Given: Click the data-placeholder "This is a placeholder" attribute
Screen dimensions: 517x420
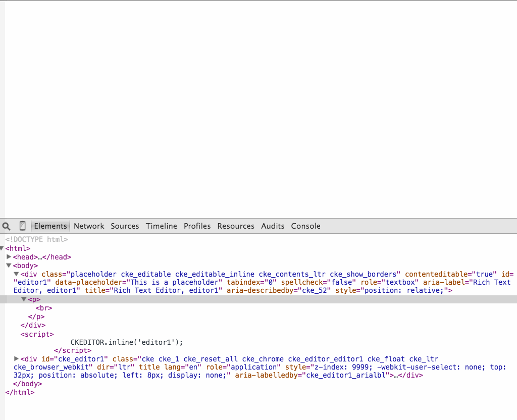Looking at the screenshot, I should [x=139, y=282].
